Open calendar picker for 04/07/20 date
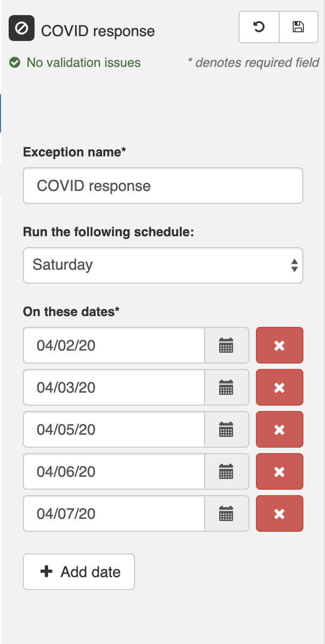The width and height of the screenshot is (325, 644). (226, 513)
